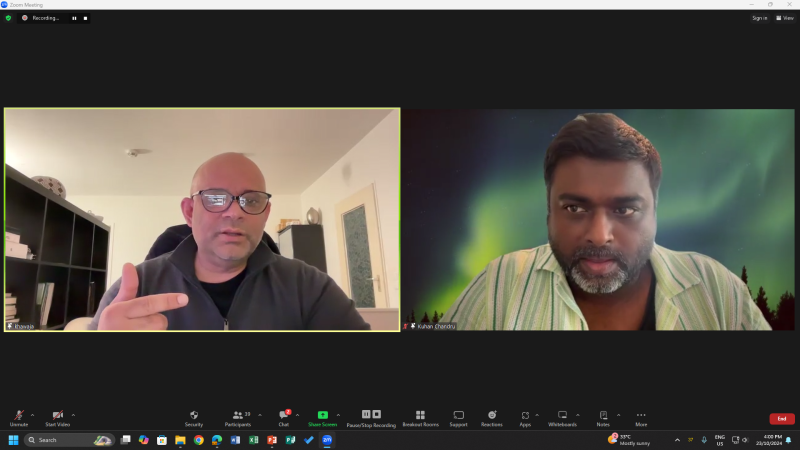
Task: Open the Security options
Action: click(x=193, y=416)
